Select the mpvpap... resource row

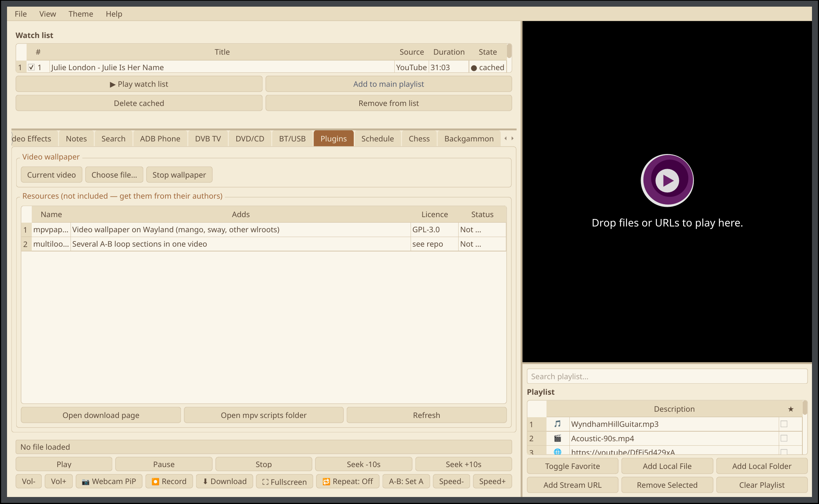[264, 229]
